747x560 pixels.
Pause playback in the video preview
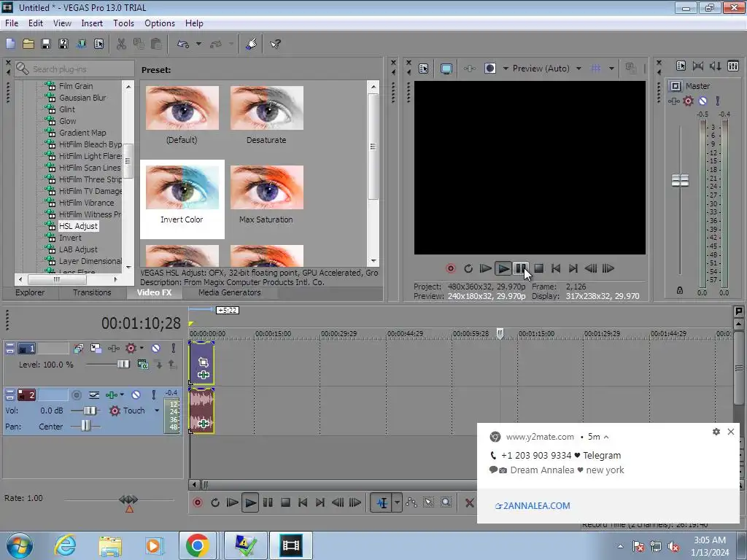coord(520,268)
